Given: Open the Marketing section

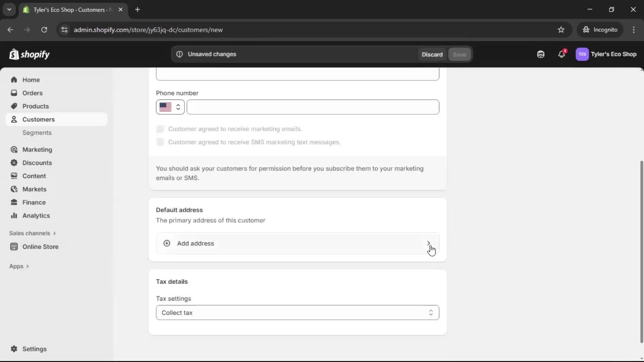Looking at the screenshot, I should tap(37, 150).
